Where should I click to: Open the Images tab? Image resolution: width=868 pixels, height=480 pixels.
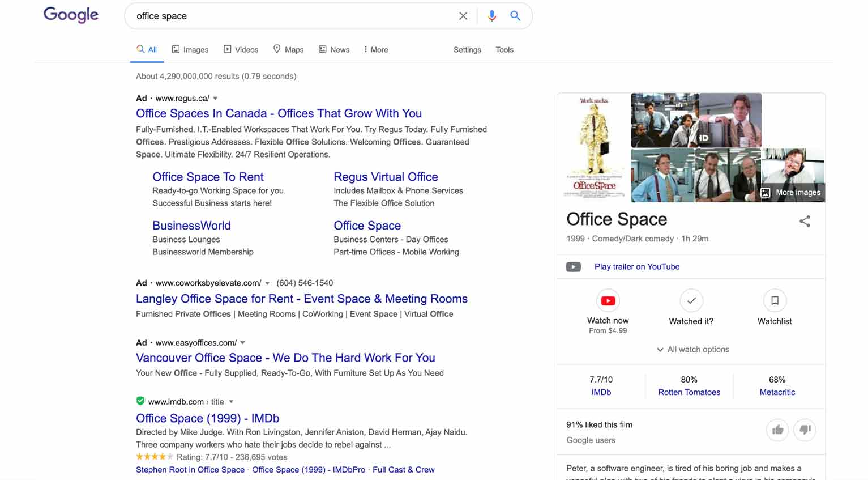click(190, 50)
